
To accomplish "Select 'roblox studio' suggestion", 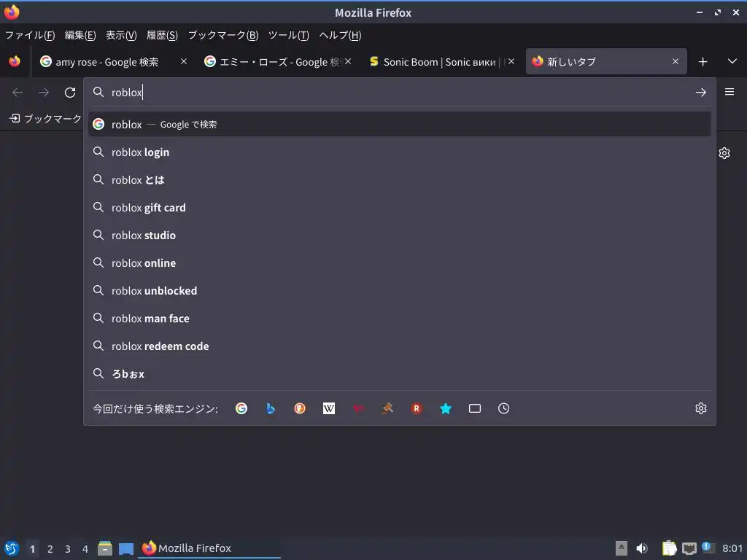I will click(x=399, y=236).
